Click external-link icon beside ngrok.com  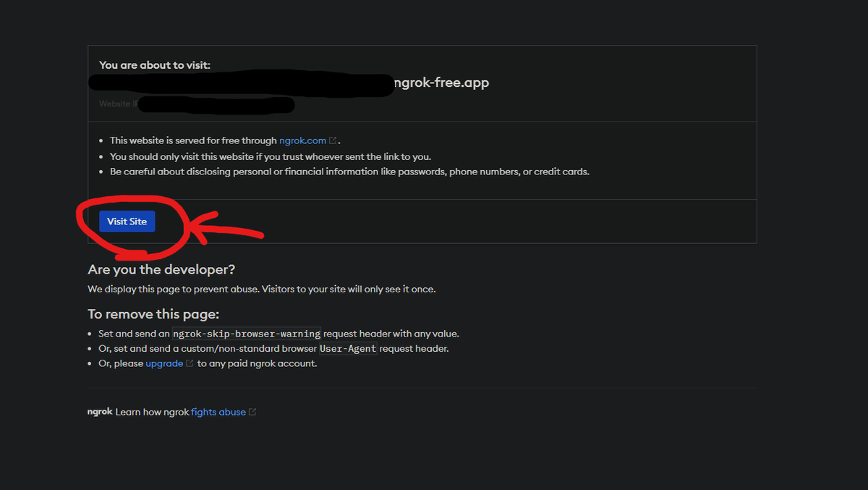point(333,140)
